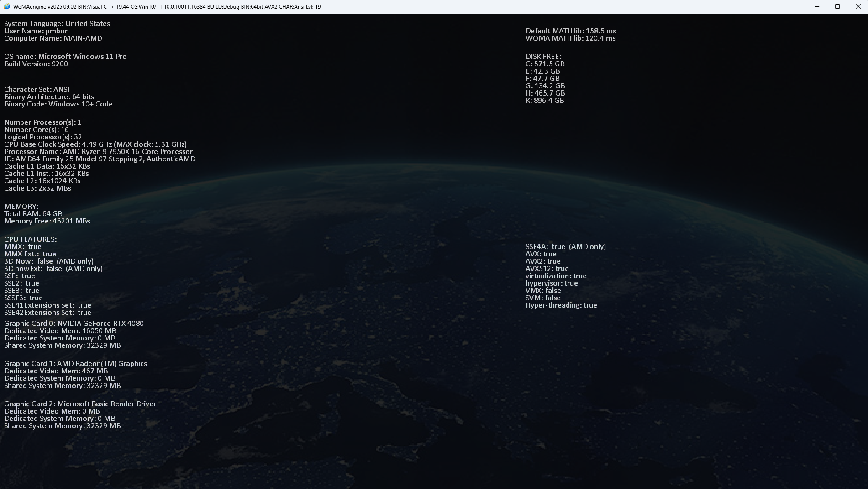868x489 pixels.
Task: Click the CPU Base Clock Speed line
Action: click(x=95, y=144)
